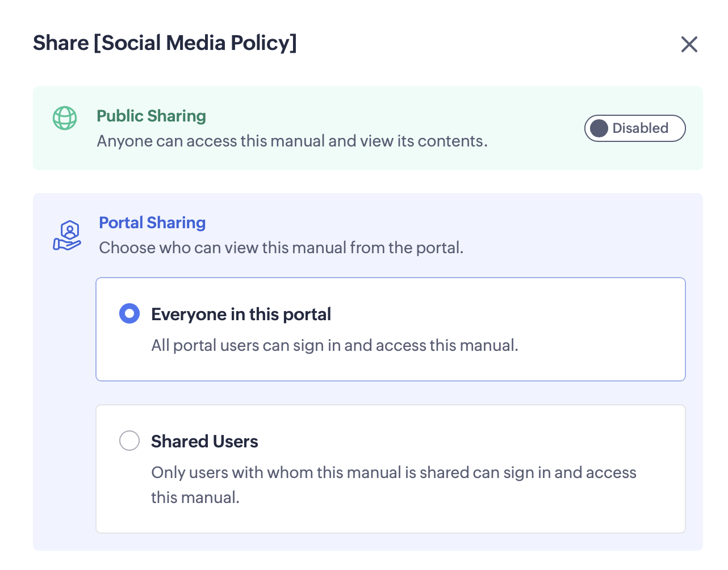Click the "Share [Social Media Policy]" dialog title
728x570 pixels.
click(165, 43)
